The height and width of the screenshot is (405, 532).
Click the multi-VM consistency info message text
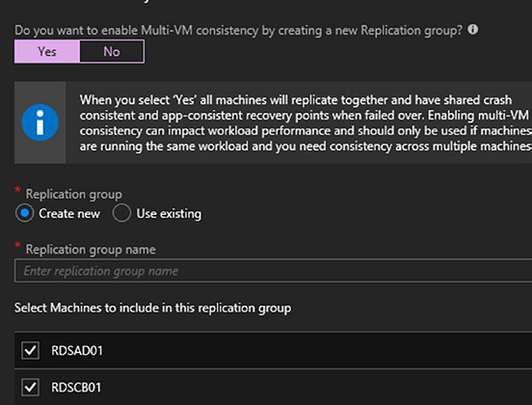pyautogui.click(x=306, y=122)
